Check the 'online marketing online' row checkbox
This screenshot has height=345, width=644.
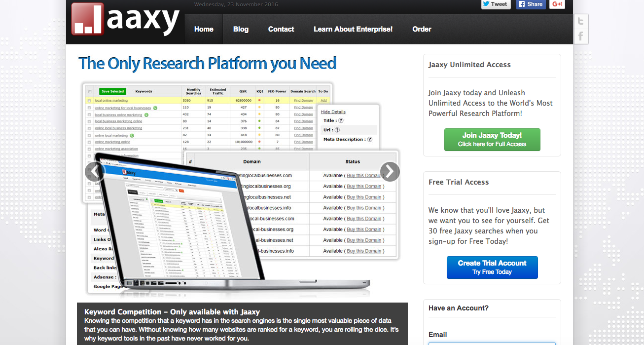point(89,142)
